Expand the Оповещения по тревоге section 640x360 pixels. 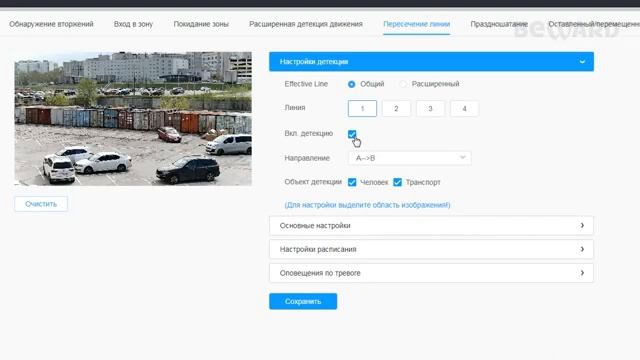coord(431,273)
